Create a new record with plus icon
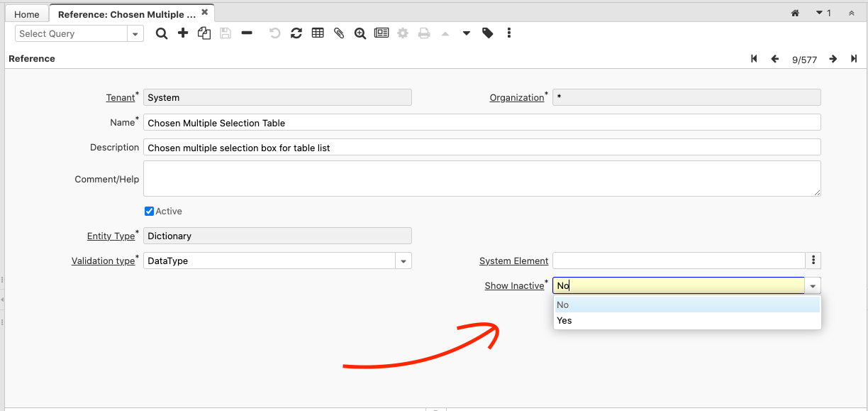The image size is (868, 411). [183, 33]
